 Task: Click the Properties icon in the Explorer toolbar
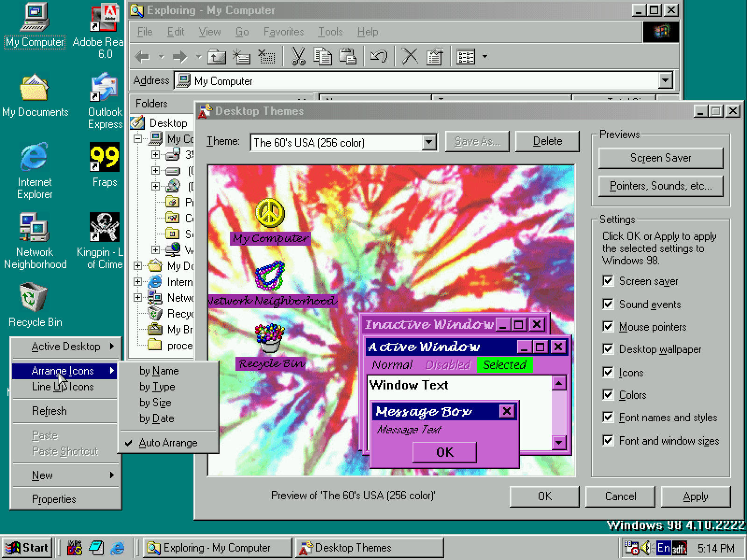(x=434, y=57)
